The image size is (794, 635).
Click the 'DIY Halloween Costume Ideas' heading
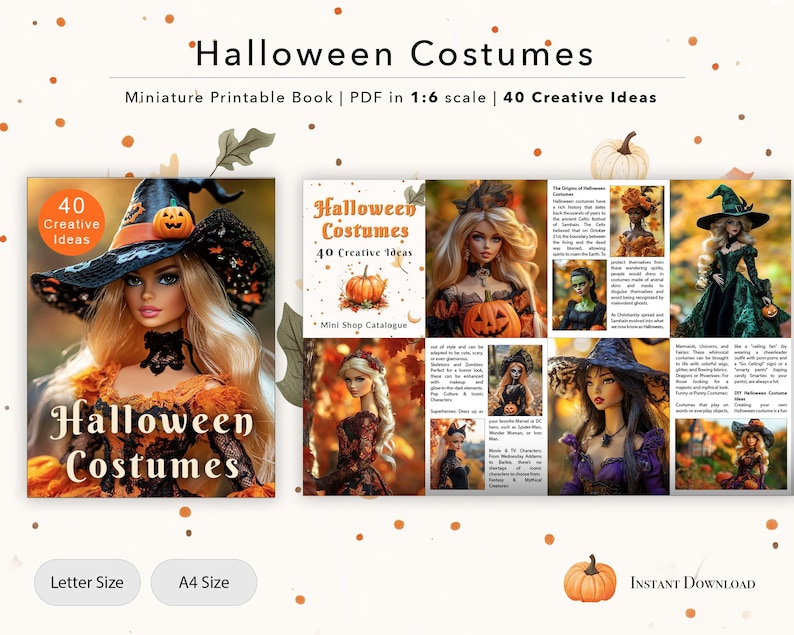761,396
